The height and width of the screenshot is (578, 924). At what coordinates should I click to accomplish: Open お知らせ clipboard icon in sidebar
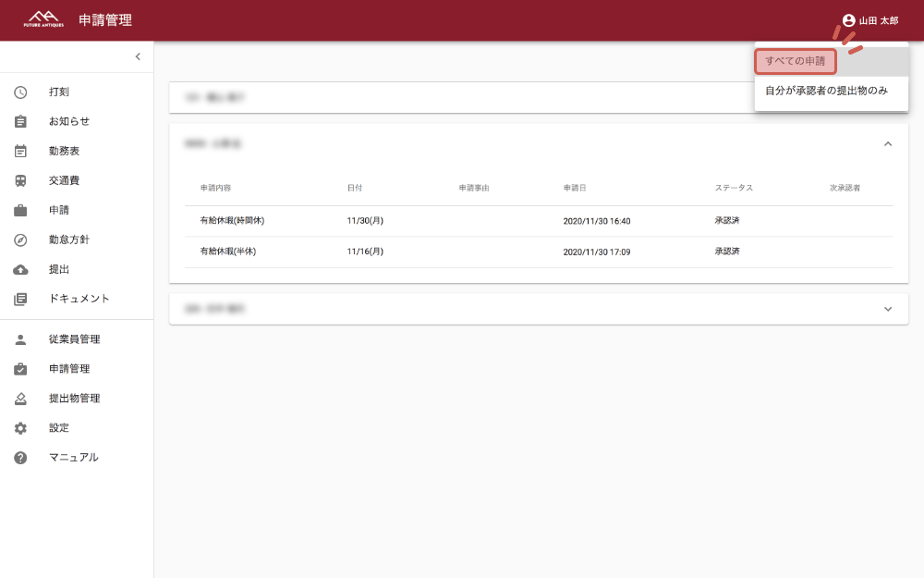(20, 122)
